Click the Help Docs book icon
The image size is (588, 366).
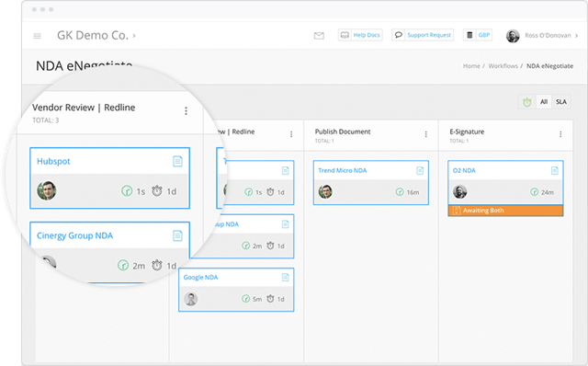[345, 35]
